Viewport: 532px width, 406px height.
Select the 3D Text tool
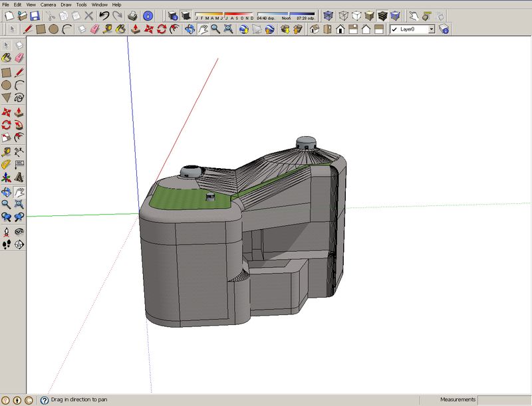(19, 177)
